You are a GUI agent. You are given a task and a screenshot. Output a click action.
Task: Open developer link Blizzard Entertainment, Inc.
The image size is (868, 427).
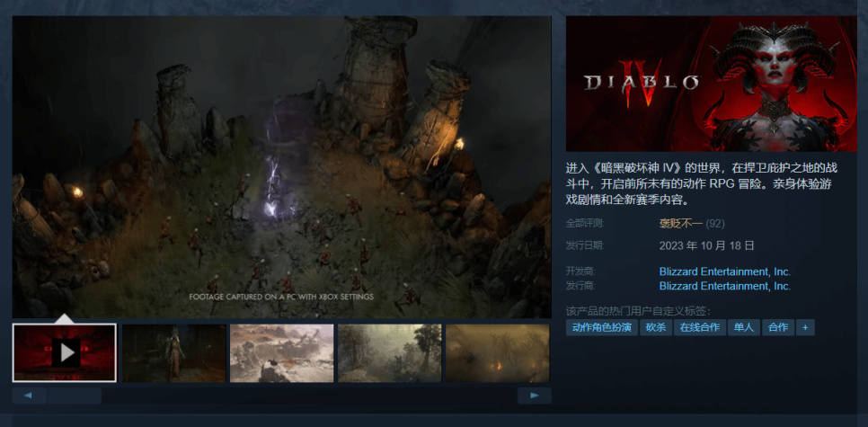pos(724,271)
